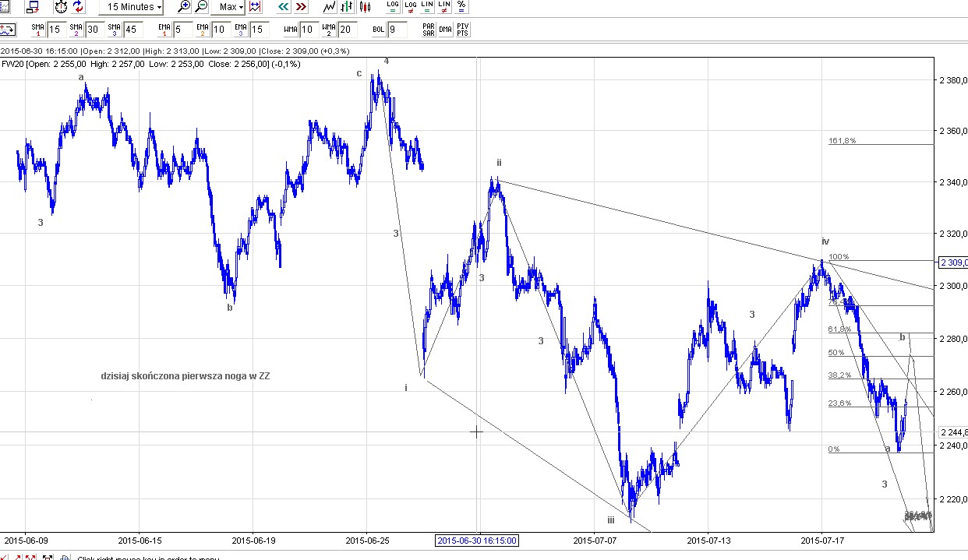Zoom out with the minus magnifier
This screenshot has height=560, width=968.
click(201, 7)
